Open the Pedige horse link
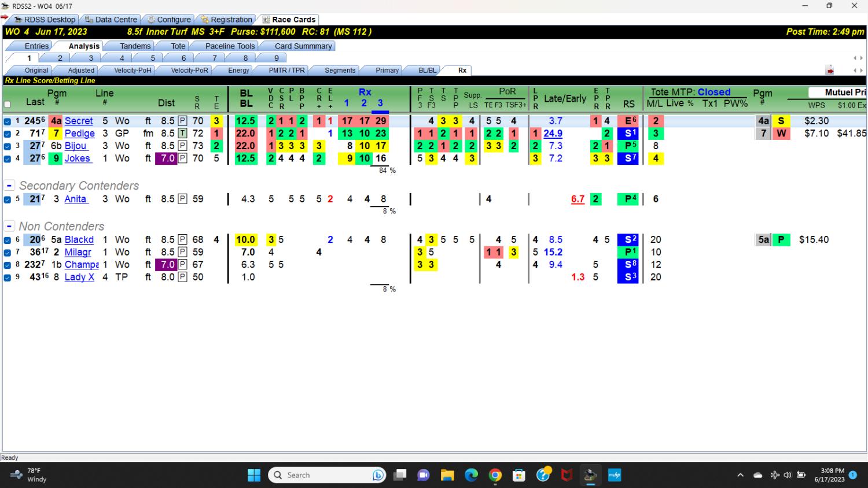The height and width of the screenshot is (488, 868). [79, 134]
